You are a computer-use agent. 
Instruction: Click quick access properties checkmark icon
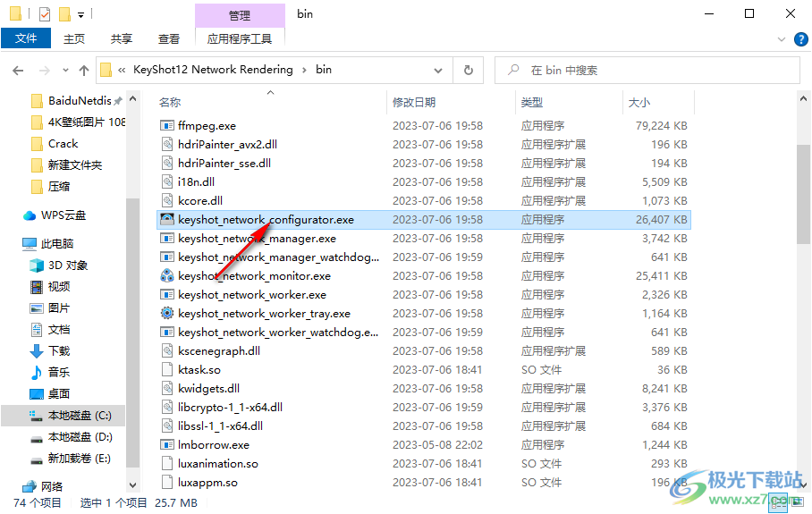[45, 14]
